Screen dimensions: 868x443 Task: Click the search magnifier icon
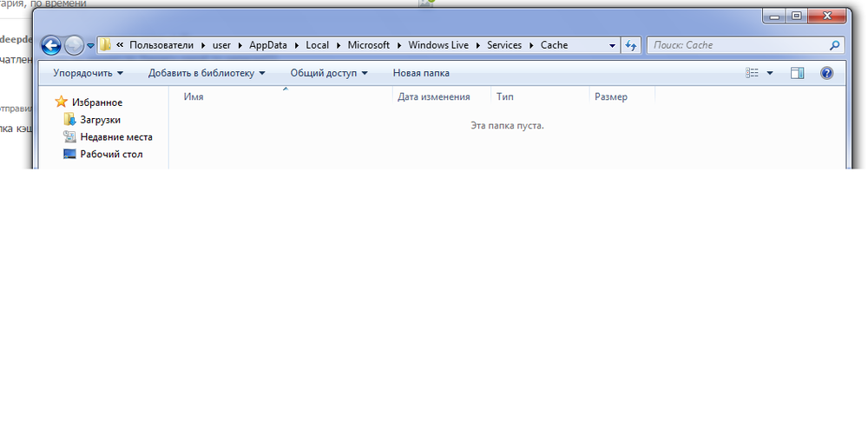coord(834,45)
